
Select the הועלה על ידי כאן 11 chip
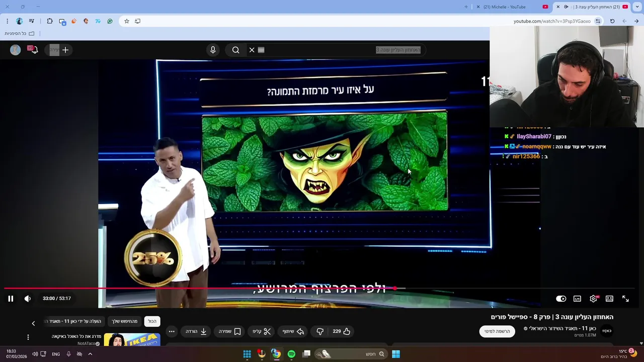click(x=74, y=321)
